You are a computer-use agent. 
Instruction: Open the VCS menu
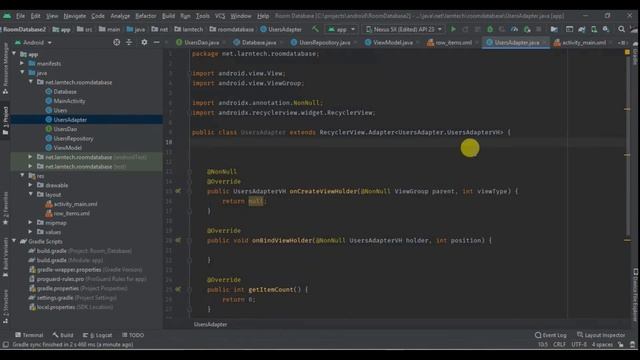point(220,16)
